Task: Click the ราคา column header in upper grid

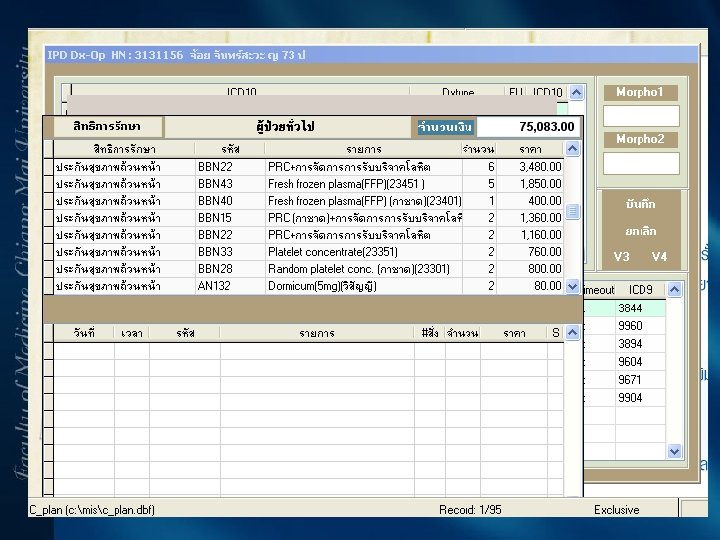Action: point(530,149)
